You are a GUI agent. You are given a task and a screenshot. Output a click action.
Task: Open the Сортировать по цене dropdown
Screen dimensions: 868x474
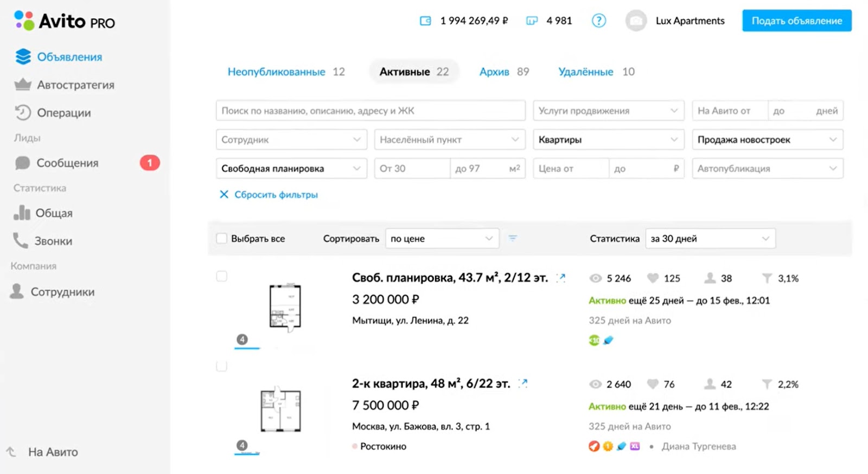point(442,239)
